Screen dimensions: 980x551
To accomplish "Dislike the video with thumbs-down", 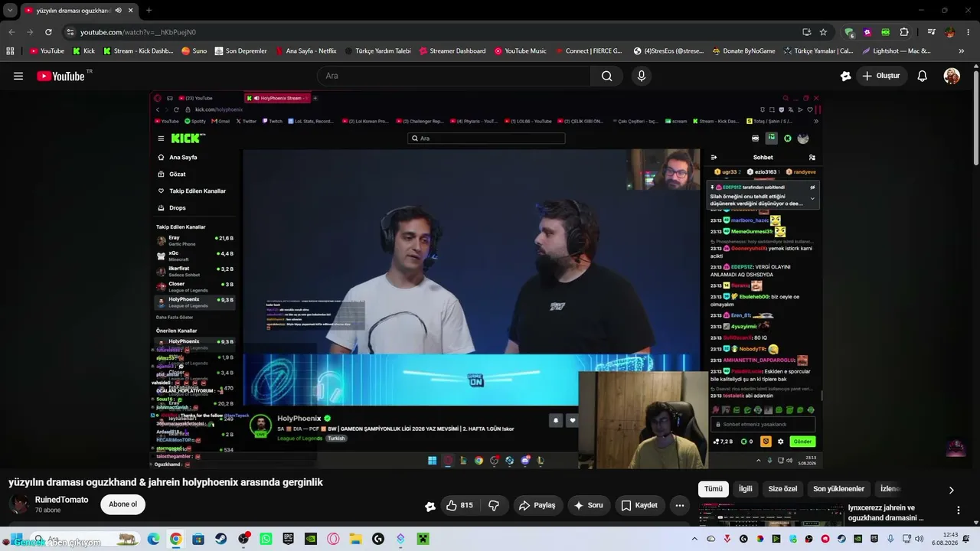I will click(494, 505).
